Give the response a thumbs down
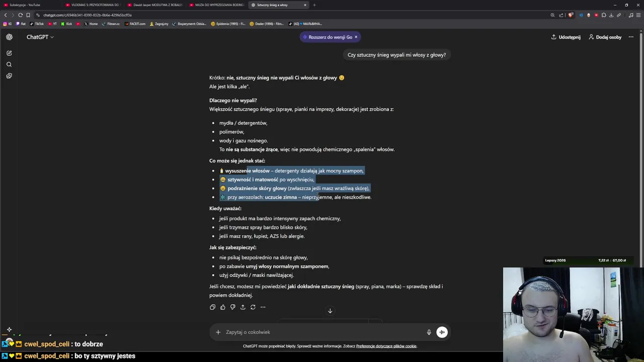 [x=232, y=307]
